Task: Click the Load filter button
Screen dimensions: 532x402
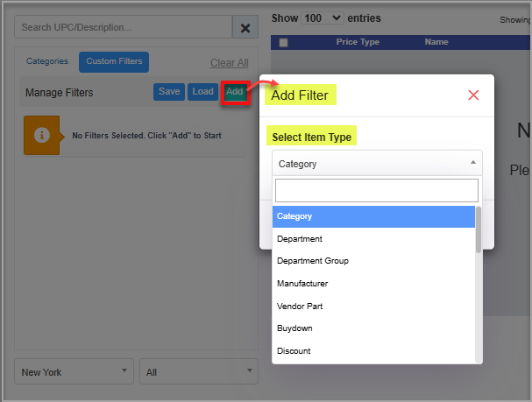Action: 202,92
